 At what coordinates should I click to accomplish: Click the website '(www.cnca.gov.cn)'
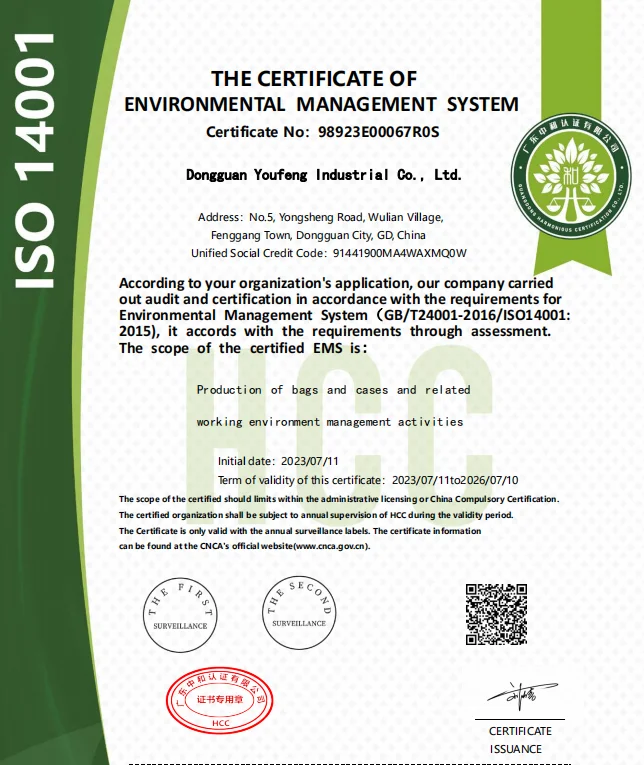click(332, 546)
